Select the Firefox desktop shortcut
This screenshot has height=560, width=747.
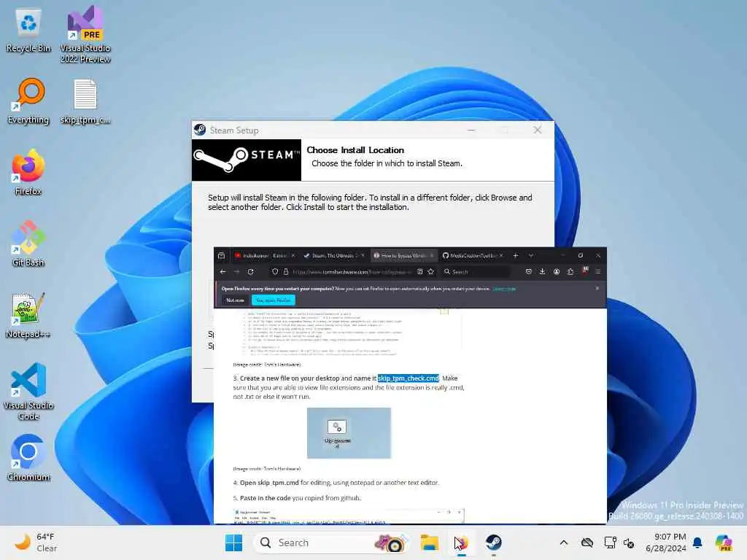28,172
